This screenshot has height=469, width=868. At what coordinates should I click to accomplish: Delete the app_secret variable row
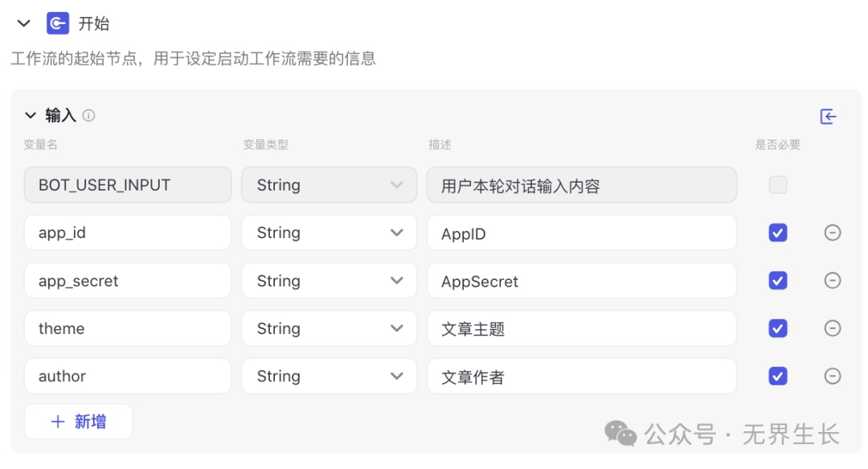click(833, 281)
